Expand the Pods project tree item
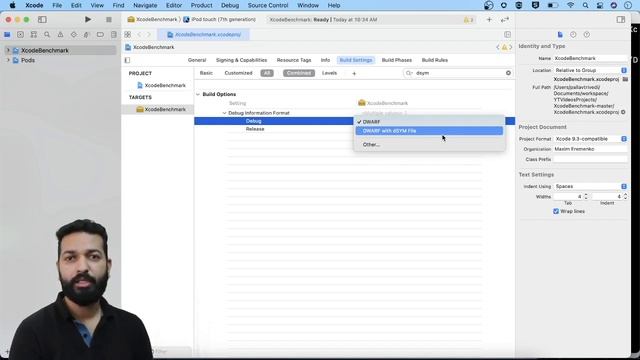The width and height of the screenshot is (640, 360). [x=8, y=60]
